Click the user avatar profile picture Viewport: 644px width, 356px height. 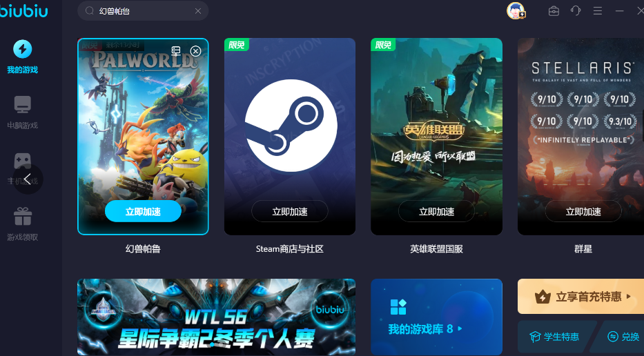pyautogui.click(x=516, y=10)
